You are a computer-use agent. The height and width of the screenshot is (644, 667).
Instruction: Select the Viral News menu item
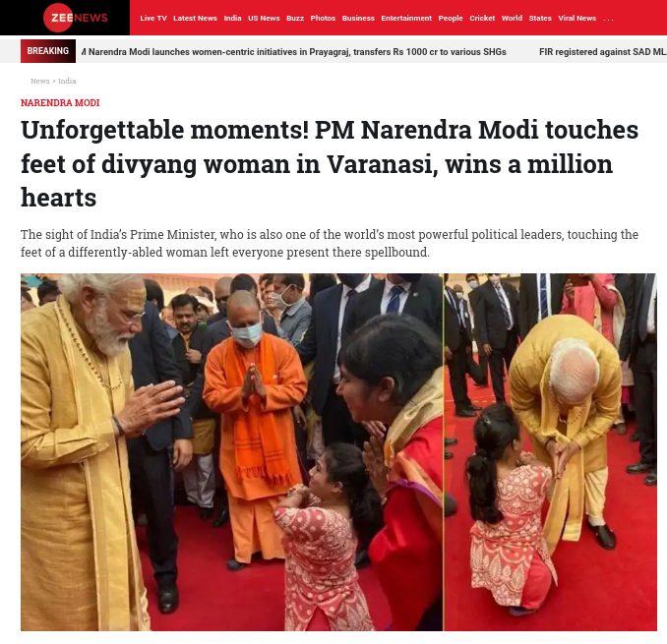576,19
